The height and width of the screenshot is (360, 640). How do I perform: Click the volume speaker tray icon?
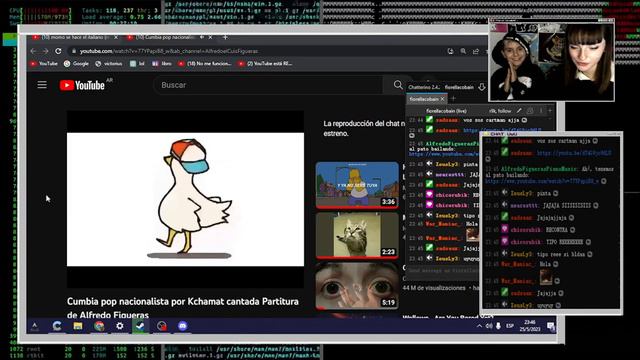pyautogui.click(x=489, y=326)
